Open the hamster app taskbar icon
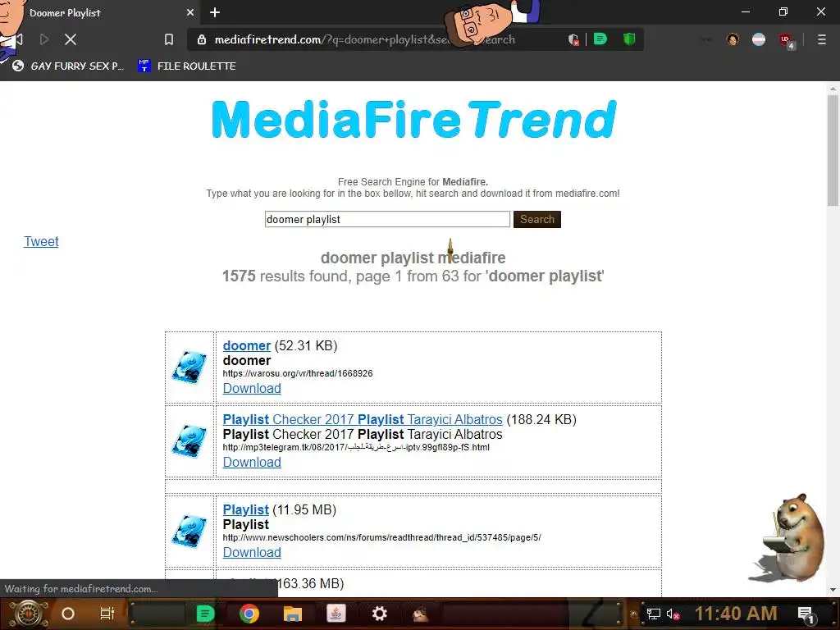Screen dimensions: 840x630 click(421, 614)
